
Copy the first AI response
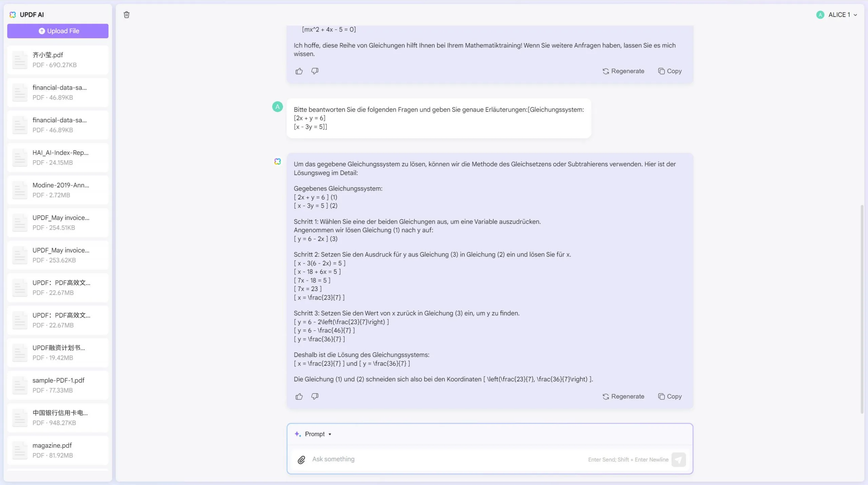pyautogui.click(x=670, y=71)
